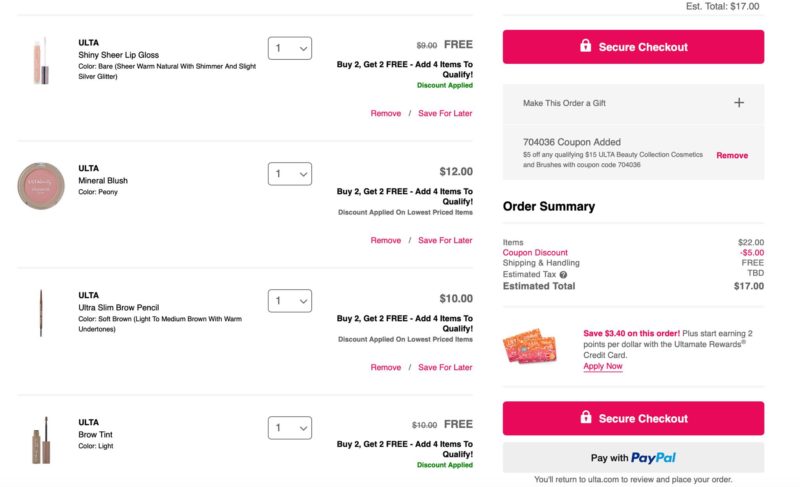Apply Now for the Ultamate Rewards card
800x487 pixels.
602,367
